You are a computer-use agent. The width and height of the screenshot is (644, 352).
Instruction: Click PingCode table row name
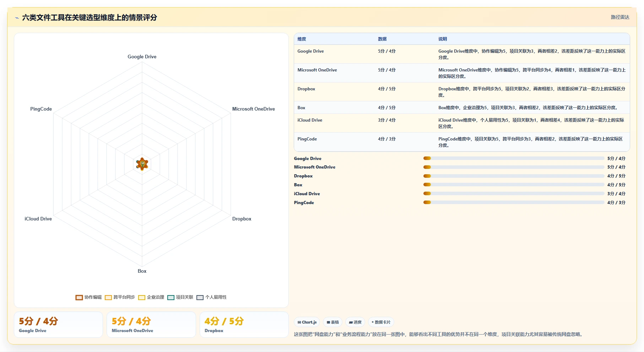(307, 139)
